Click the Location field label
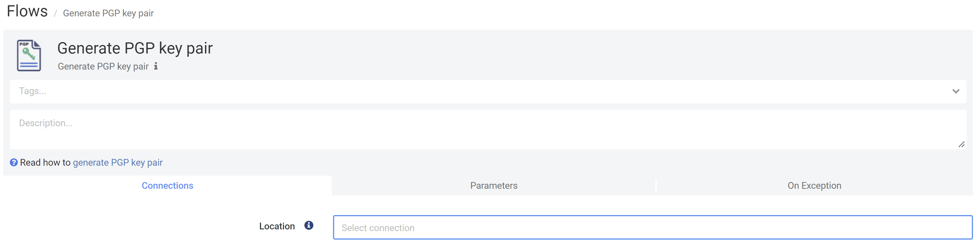 [x=277, y=226]
